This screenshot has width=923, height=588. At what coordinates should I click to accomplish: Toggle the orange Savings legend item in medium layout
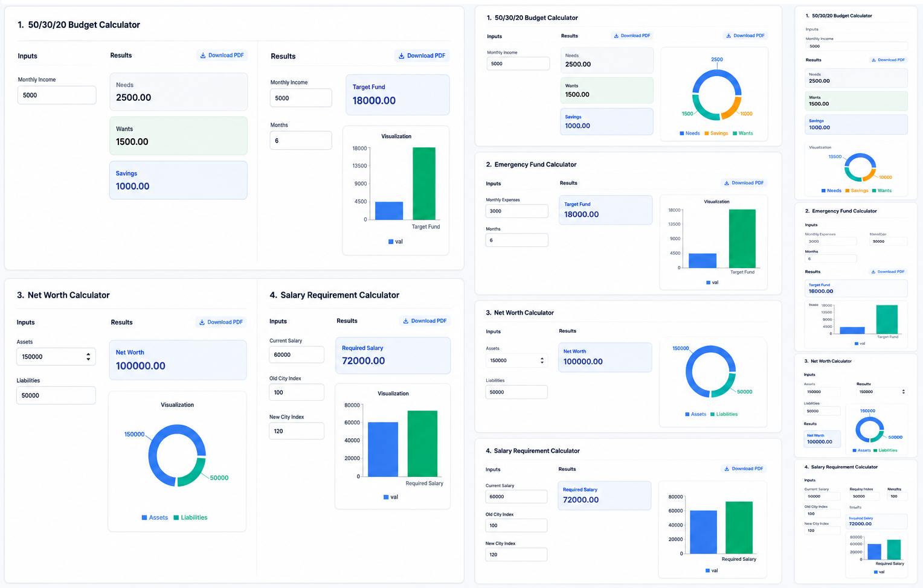(716, 133)
